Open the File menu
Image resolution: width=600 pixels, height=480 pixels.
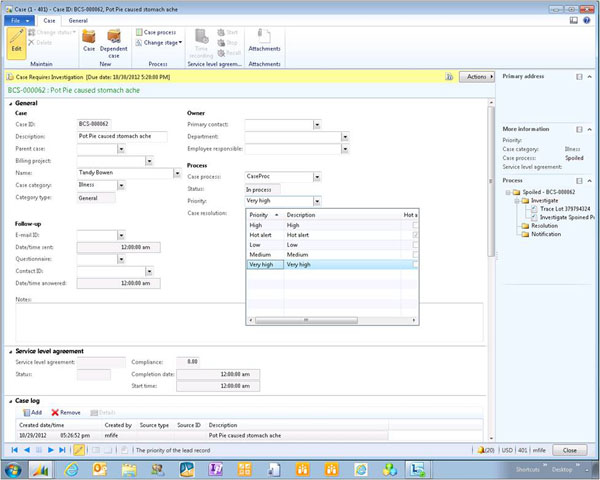[x=18, y=20]
